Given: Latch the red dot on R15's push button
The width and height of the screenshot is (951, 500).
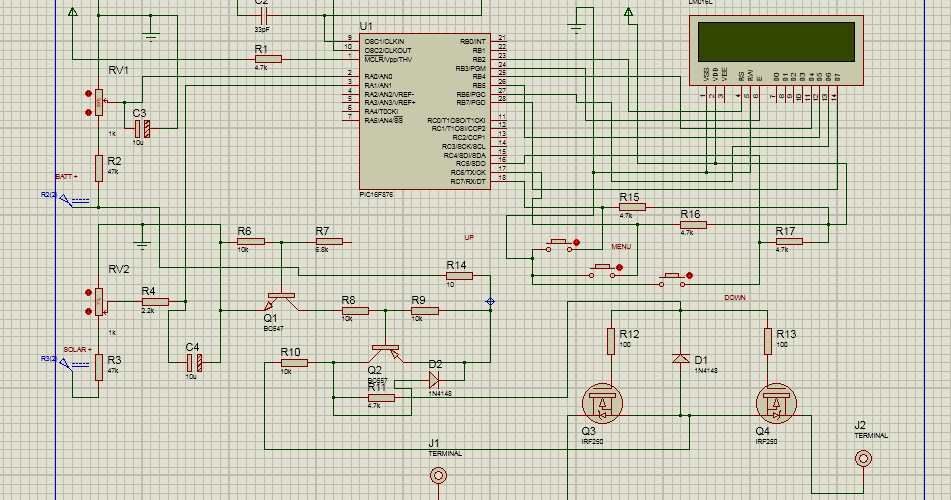Looking at the screenshot, I should point(576,242).
